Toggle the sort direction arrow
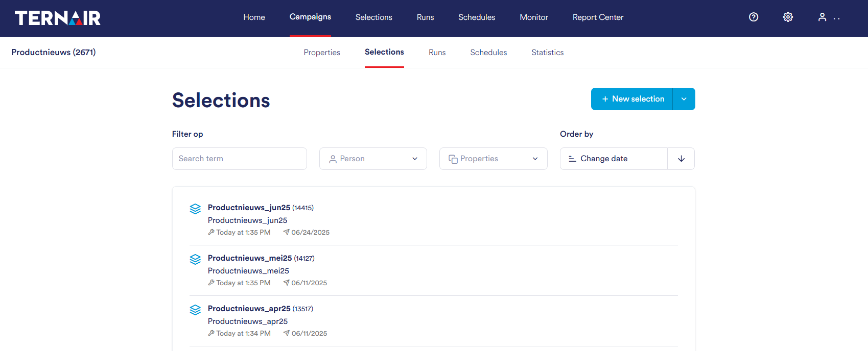Screen dimensions: 868x351 click(681, 159)
